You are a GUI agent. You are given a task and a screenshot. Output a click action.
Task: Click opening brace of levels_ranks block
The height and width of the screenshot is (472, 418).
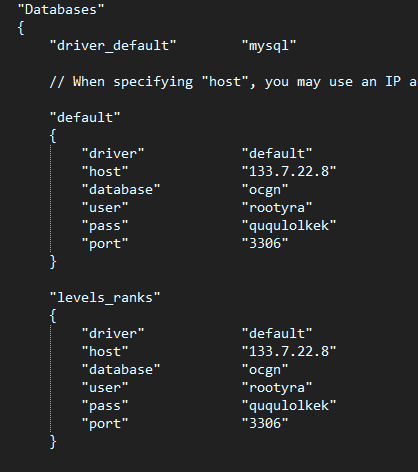53,316
